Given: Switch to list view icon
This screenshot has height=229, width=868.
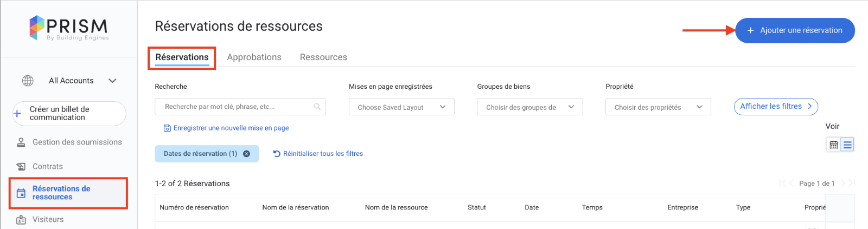Looking at the screenshot, I should click(847, 145).
